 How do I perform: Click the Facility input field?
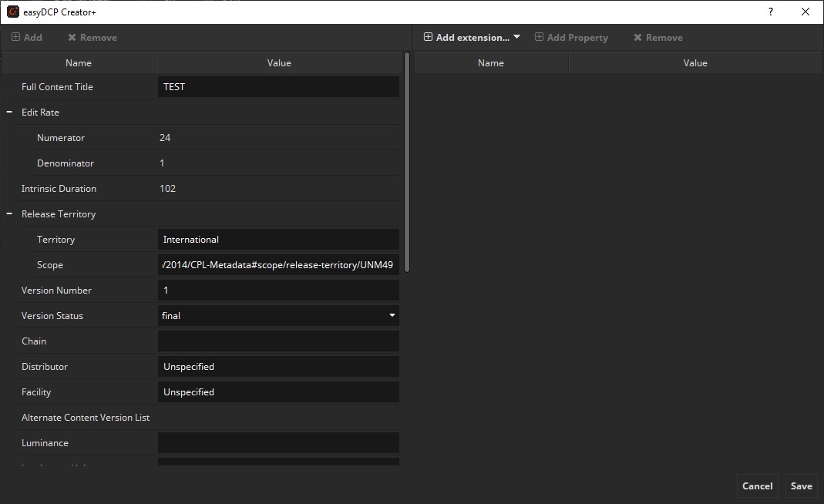278,392
